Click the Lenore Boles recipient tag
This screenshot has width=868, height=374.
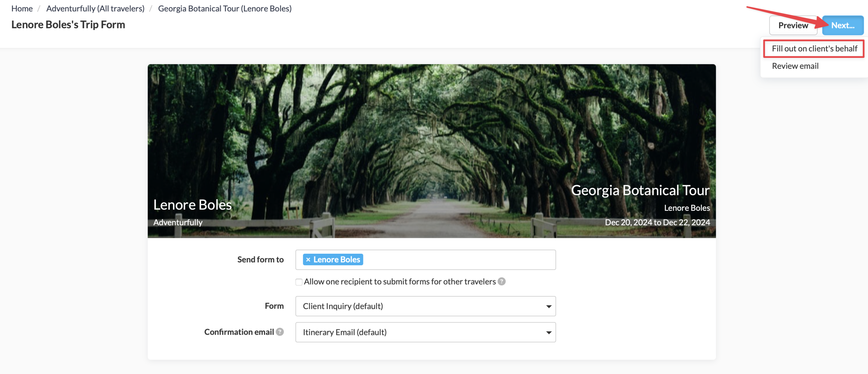click(333, 260)
